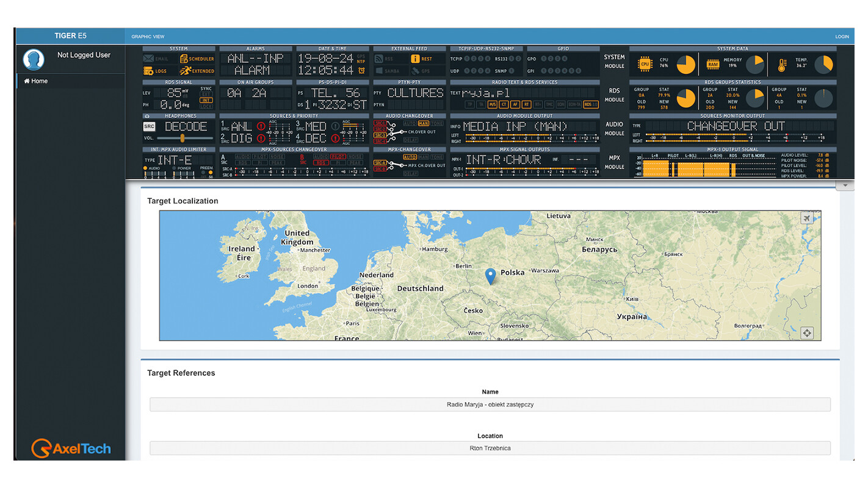Click the airplane icon on the map
The height and width of the screenshot is (488, 868).
[807, 218]
